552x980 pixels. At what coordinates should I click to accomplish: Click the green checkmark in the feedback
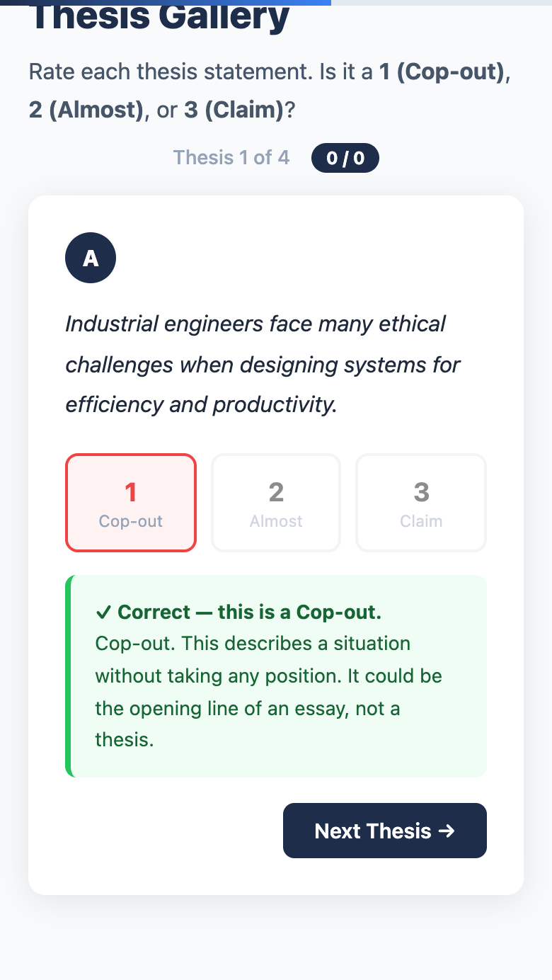click(103, 612)
